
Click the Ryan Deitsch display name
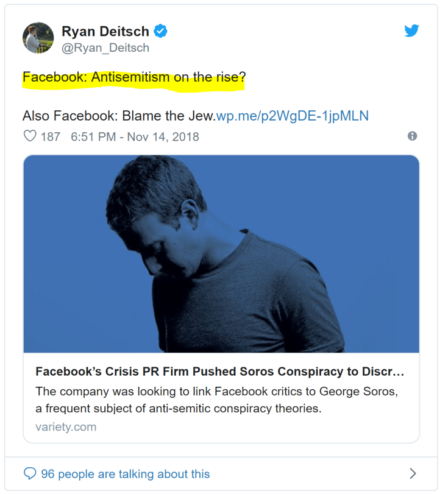(x=104, y=31)
